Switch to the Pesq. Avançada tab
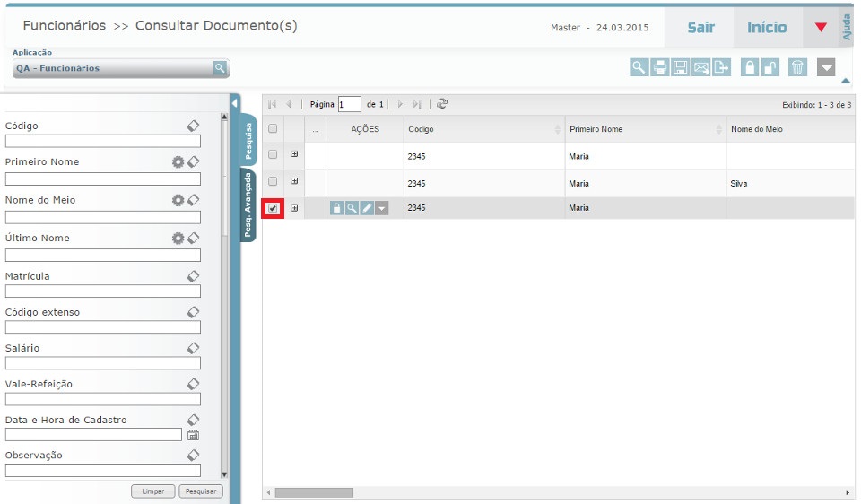861x504 pixels. (x=248, y=205)
